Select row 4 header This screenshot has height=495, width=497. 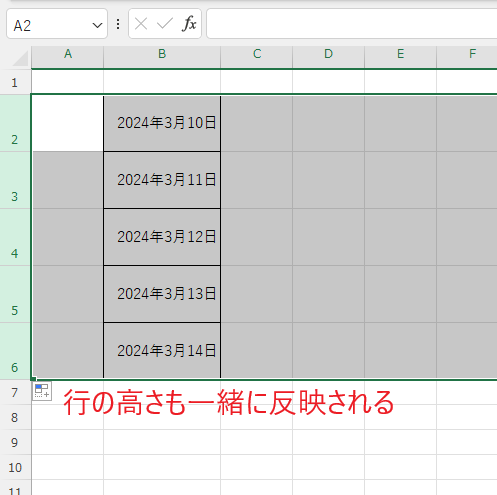15,237
